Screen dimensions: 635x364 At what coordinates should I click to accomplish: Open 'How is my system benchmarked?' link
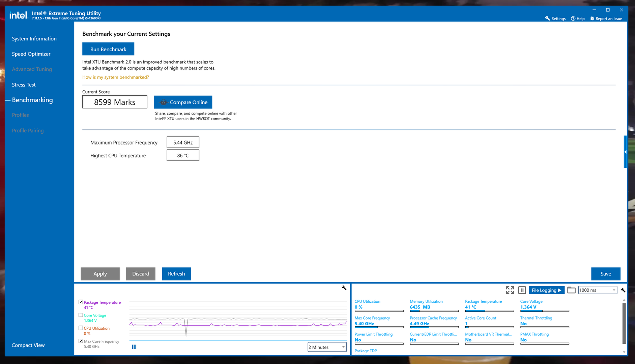coord(115,77)
